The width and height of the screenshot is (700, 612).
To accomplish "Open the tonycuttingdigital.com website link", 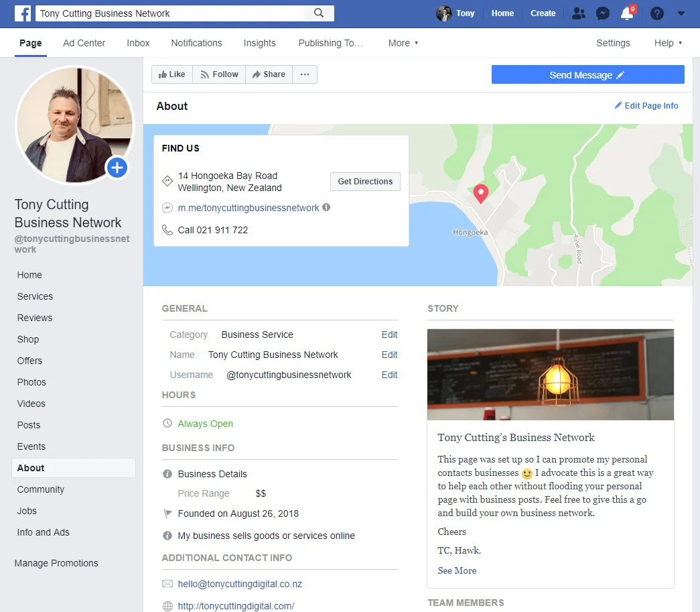I will pos(236,606).
